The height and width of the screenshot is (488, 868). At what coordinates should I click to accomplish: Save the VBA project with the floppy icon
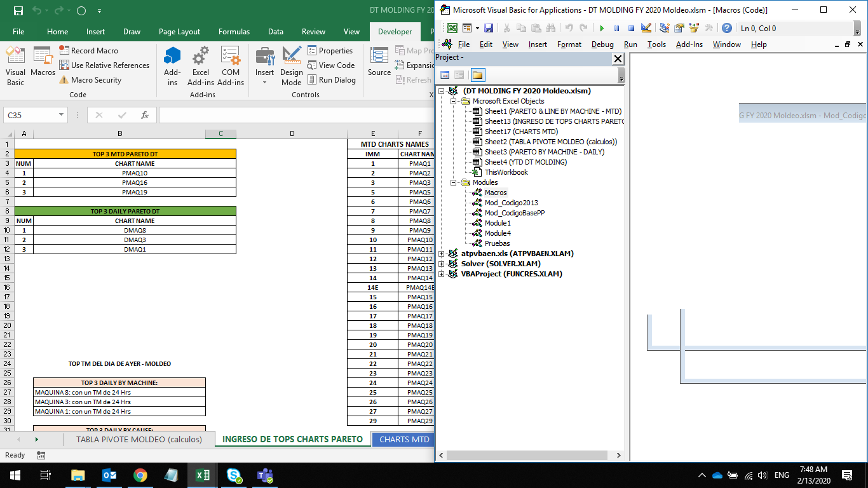pos(489,28)
